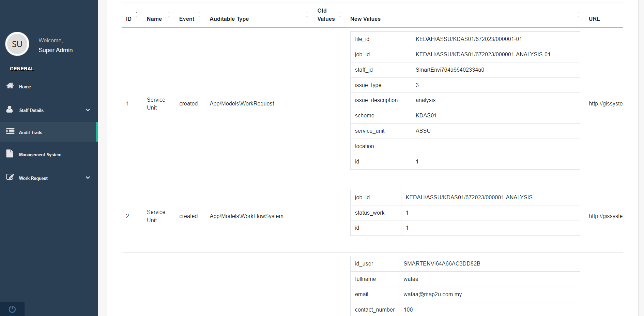The height and width of the screenshot is (316, 644).
Task: Click the Management System document icon
Action: point(10,154)
